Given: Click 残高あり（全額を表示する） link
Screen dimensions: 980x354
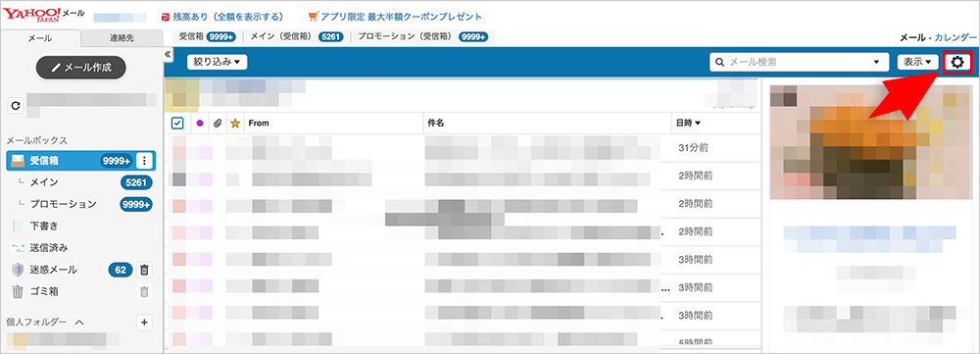Looking at the screenshot, I should [x=227, y=17].
